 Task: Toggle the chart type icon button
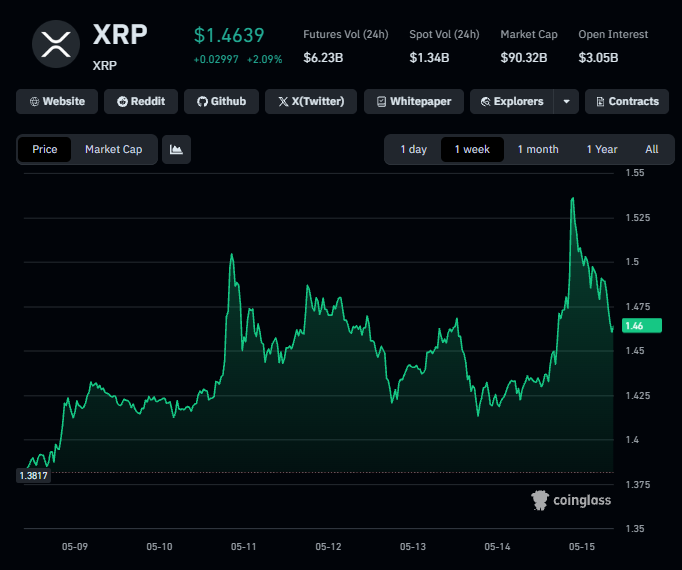[x=176, y=149]
